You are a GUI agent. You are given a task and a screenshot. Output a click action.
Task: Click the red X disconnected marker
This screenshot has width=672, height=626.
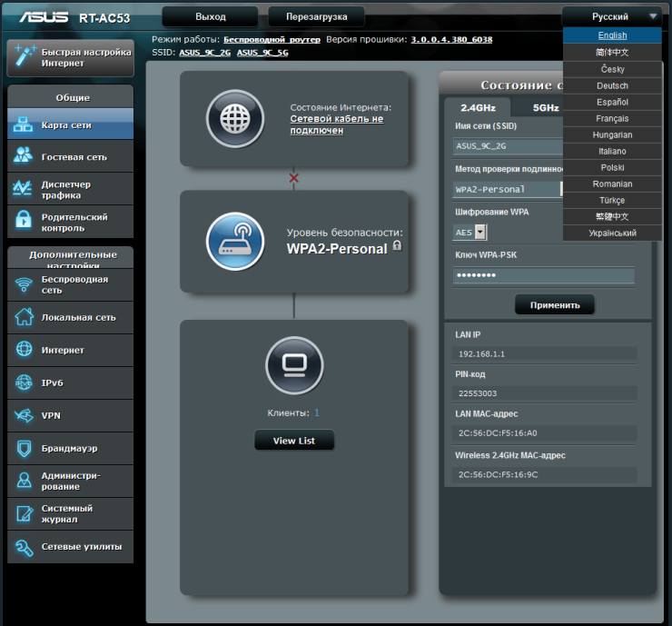293,178
